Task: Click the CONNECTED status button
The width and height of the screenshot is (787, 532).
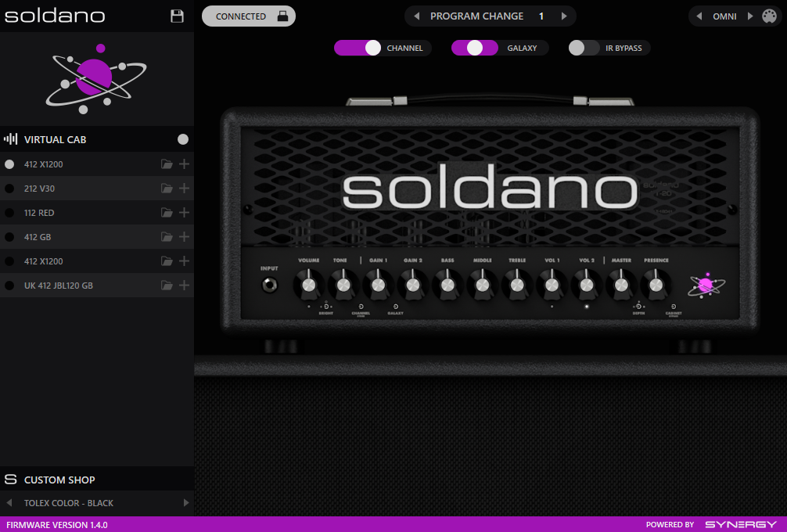Action: coord(248,16)
